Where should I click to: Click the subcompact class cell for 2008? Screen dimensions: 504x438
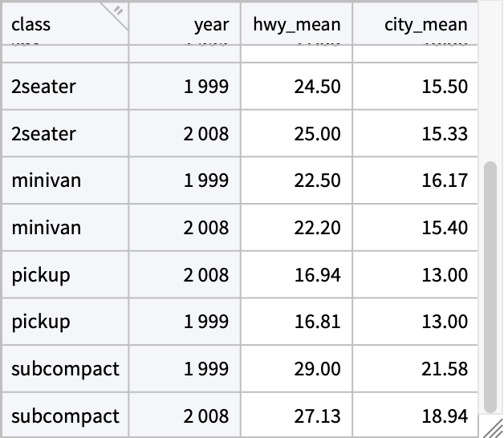point(65,416)
